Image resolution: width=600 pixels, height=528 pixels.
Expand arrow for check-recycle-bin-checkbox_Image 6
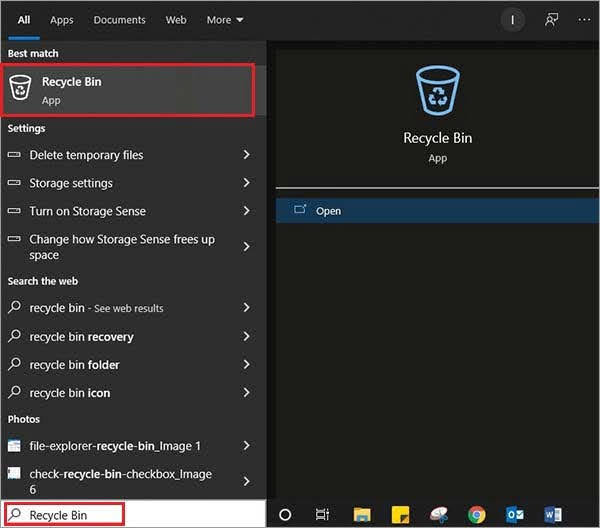246,481
